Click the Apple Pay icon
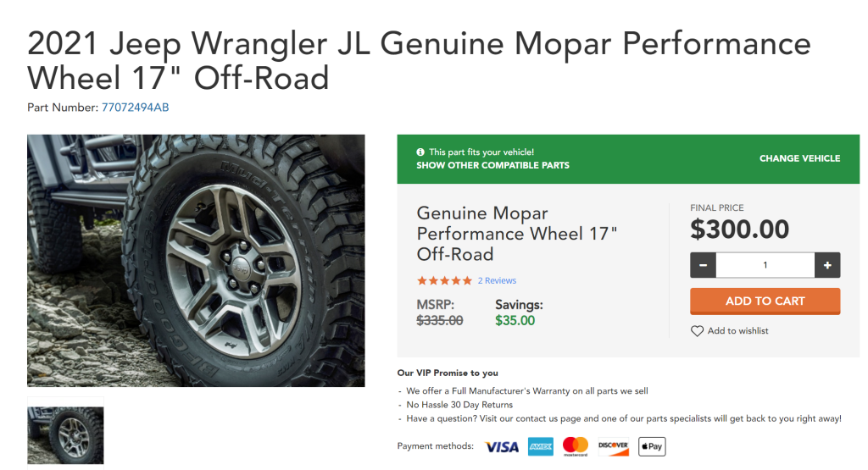Viewport: 868px width, 470px height. click(x=652, y=446)
